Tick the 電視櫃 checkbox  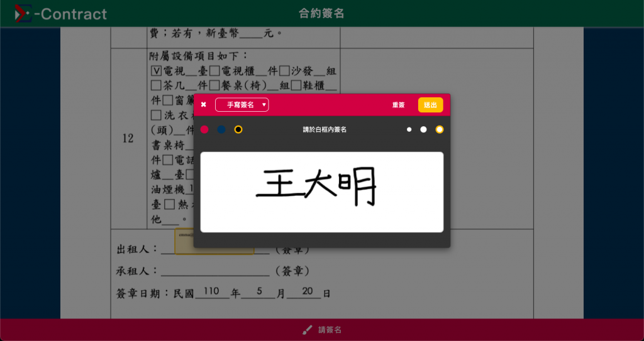pos(214,72)
